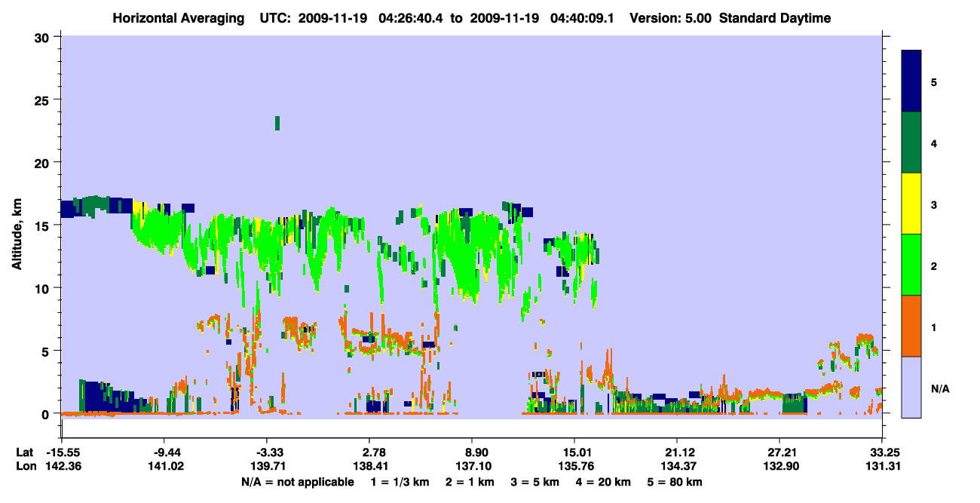Click longitude value 134.37
Image resolution: width=980 pixels, height=503 pixels.
click(677, 466)
